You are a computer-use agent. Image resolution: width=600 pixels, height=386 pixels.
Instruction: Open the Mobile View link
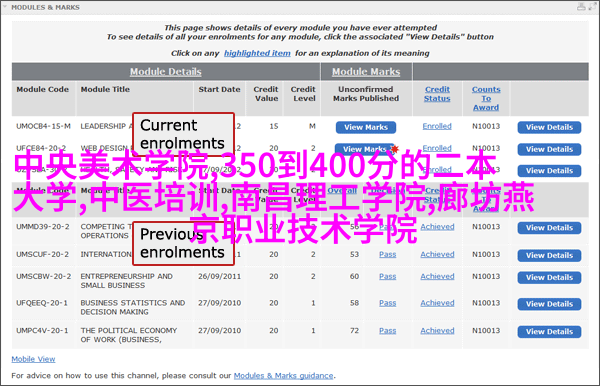pos(33,359)
